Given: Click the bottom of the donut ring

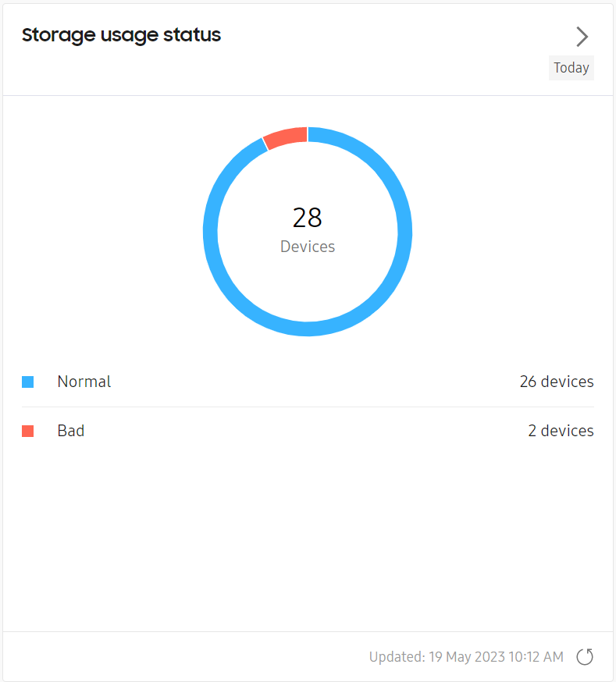Looking at the screenshot, I should coord(308,329).
